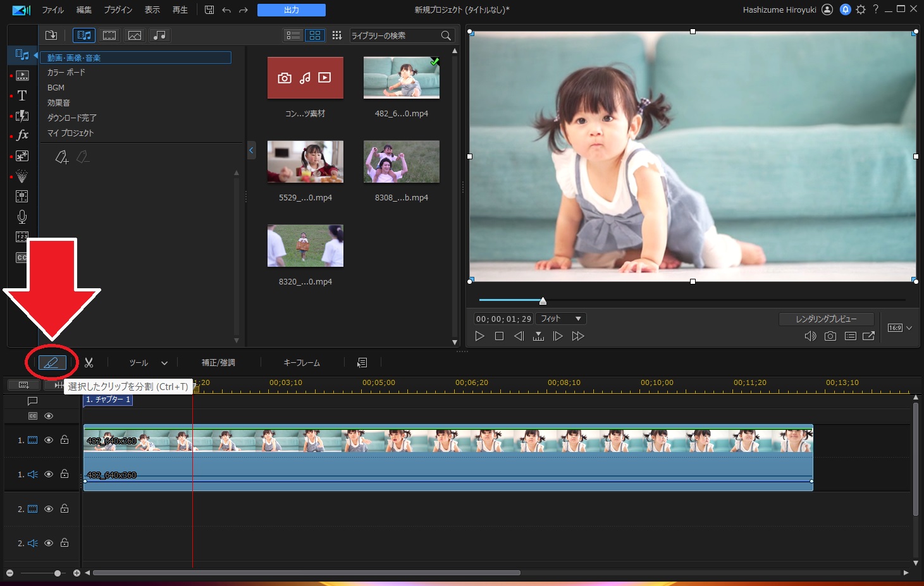Click the キーフレーム button
This screenshot has width=924, height=586.
coord(302,363)
